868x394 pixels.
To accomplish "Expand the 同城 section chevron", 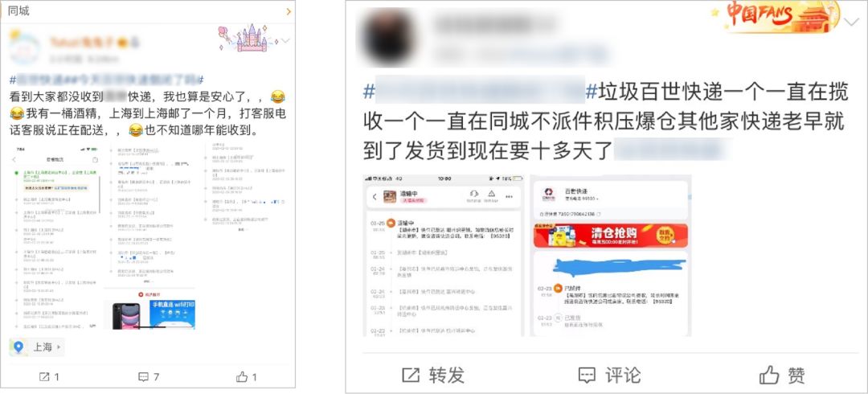I will pos(289,11).
